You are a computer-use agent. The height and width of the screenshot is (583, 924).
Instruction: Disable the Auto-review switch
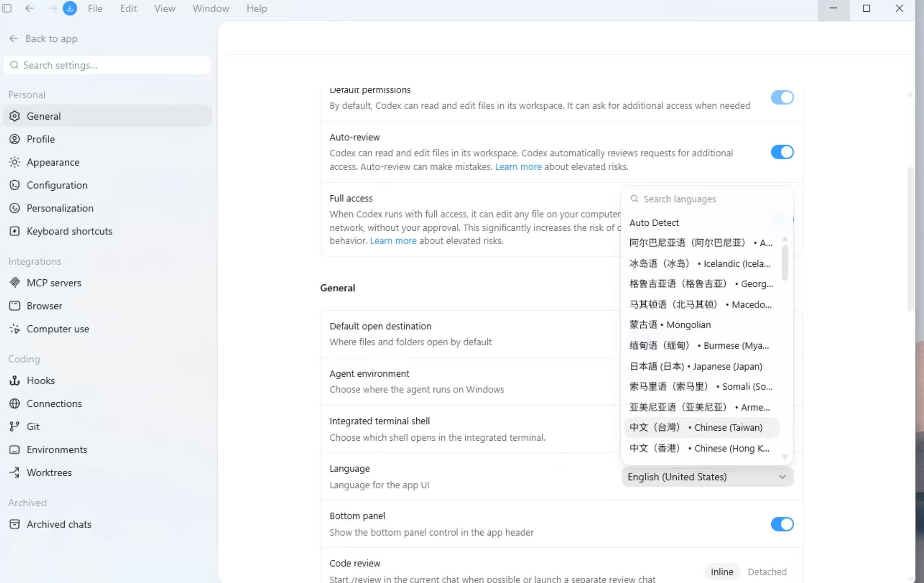(x=782, y=152)
